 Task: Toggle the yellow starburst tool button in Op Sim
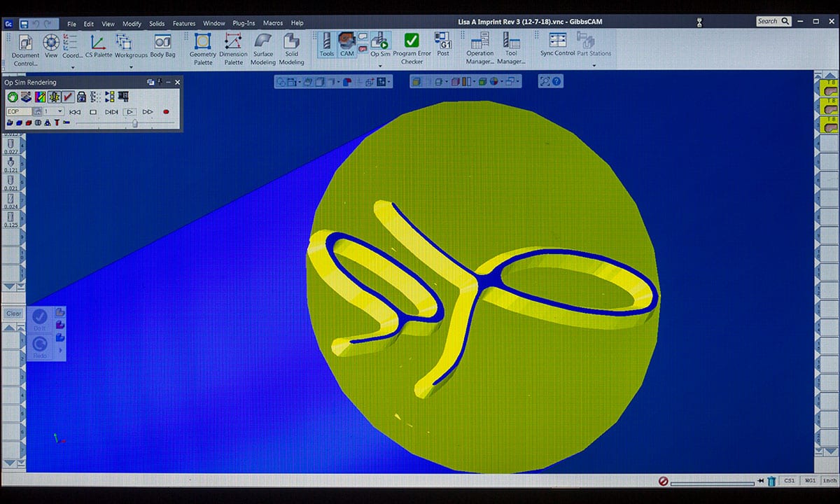click(54, 97)
